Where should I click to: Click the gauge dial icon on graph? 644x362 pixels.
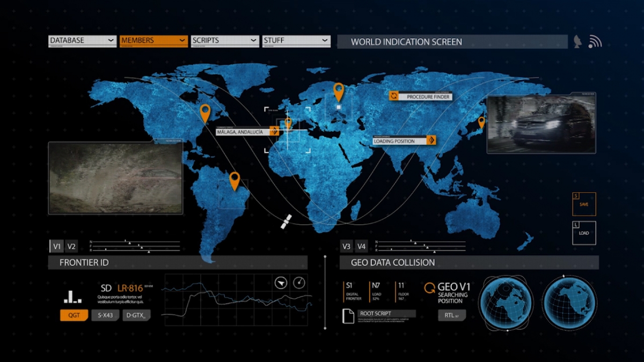pos(299,282)
